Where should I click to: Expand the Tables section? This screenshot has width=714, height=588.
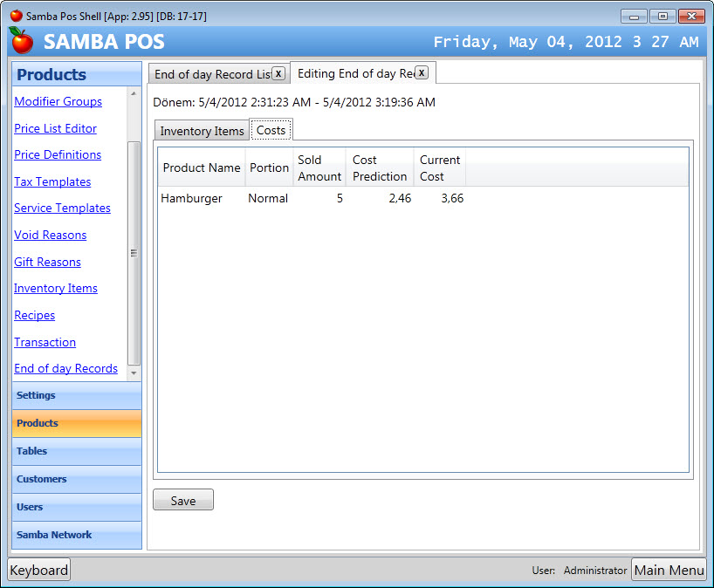pos(77,451)
